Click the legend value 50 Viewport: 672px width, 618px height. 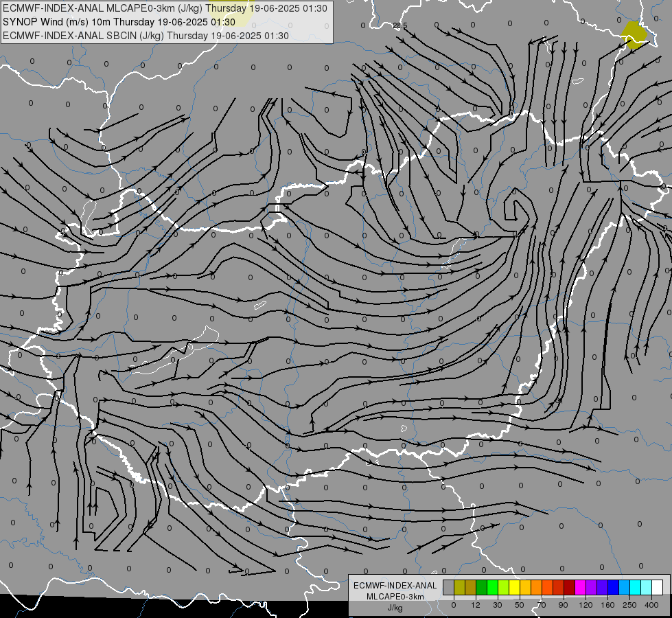coord(520,605)
